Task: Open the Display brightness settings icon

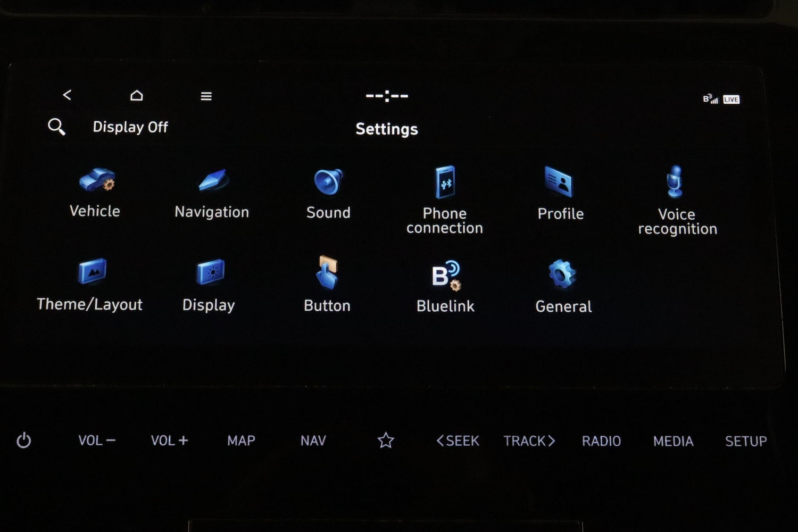Action: 211,272
